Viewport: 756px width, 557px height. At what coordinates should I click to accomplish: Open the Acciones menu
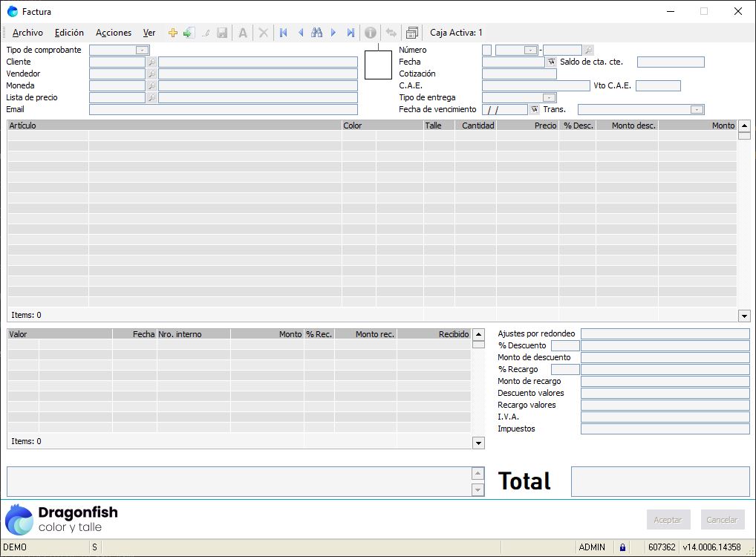pyautogui.click(x=114, y=33)
